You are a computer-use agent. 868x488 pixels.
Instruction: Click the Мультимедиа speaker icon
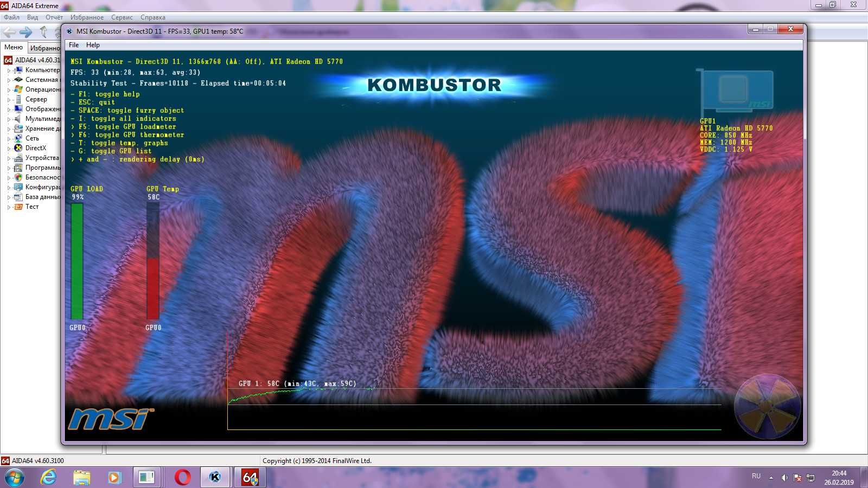pyautogui.click(x=18, y=119)
